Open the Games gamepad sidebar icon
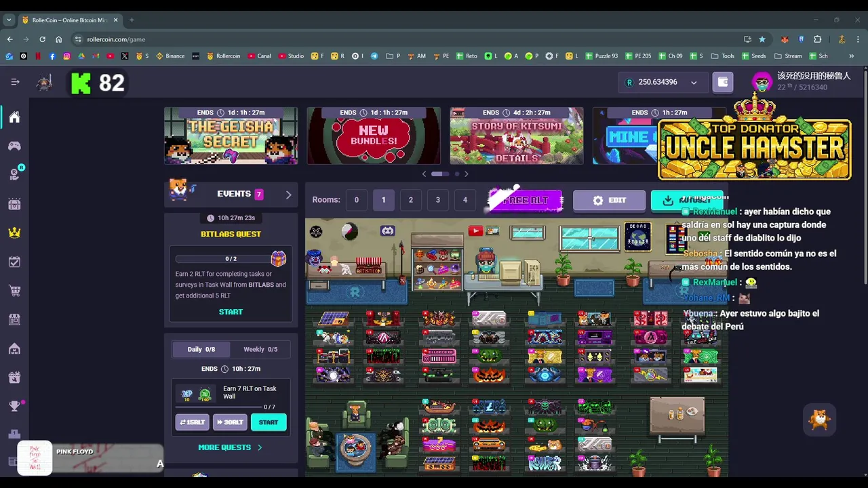Screen dimensions: 868x488 (x=14, y=146)
